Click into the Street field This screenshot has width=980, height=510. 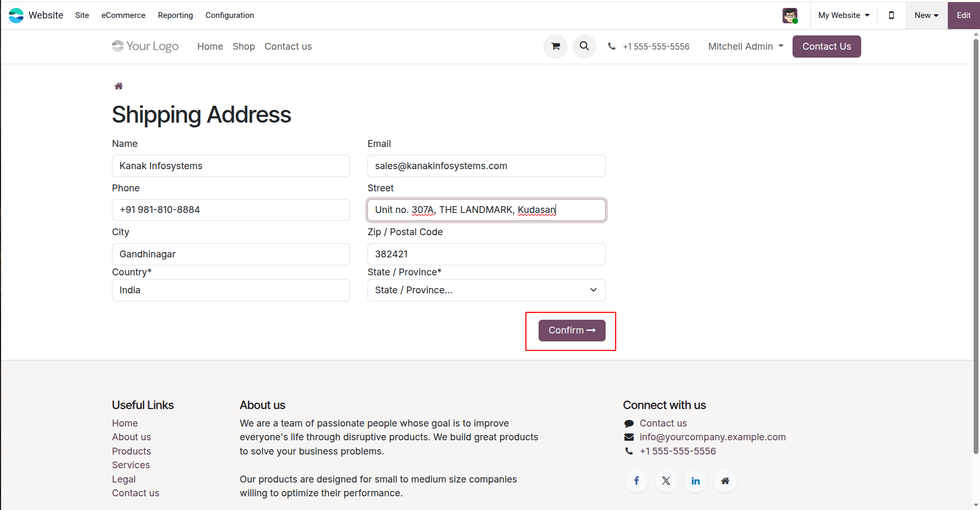pyautogui.click(x=486, y=210)
